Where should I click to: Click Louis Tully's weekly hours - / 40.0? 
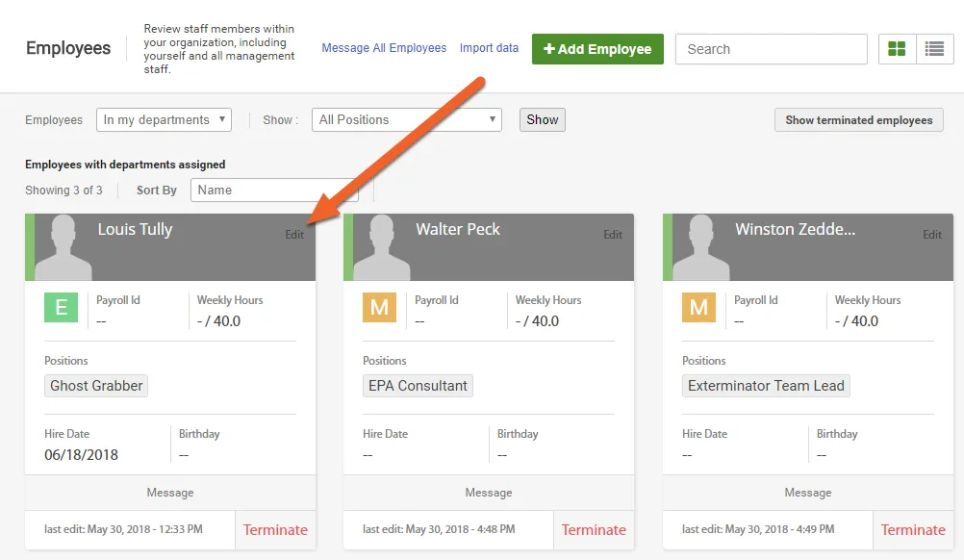(218, 320)
